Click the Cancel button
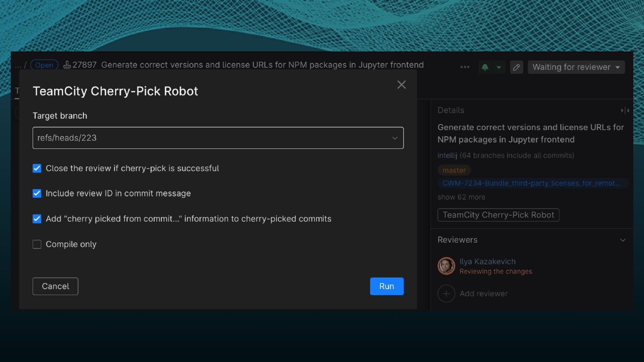Screen dimensions: 644x362 pos(55,286)
